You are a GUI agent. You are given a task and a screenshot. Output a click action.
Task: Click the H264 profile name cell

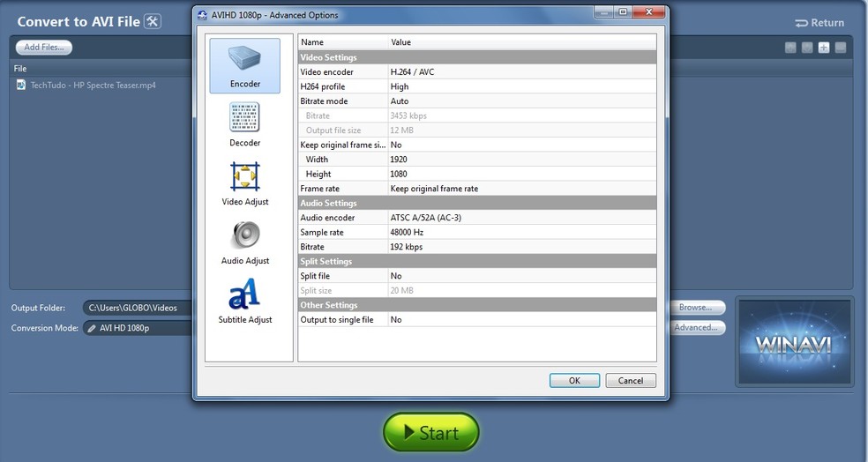[343, 86]
